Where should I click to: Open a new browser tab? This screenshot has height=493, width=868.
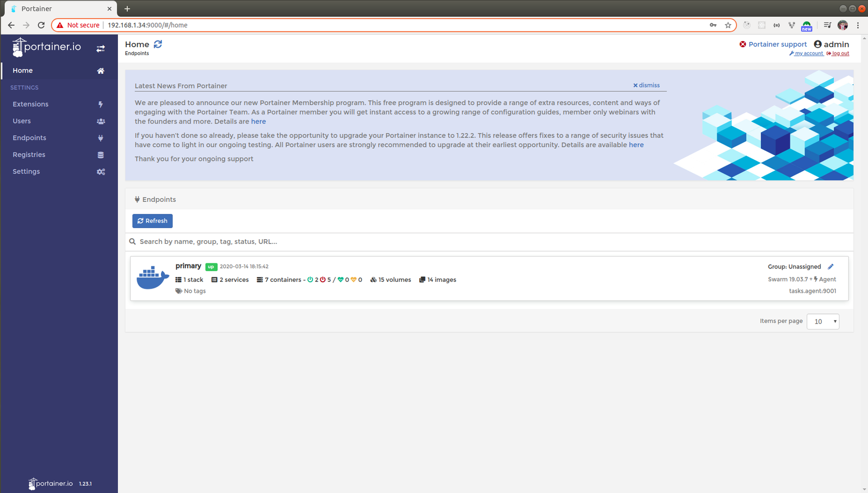127,9
